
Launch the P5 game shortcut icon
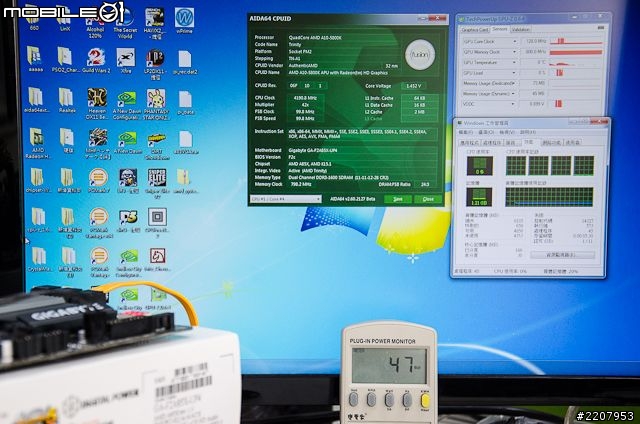click(128, 218)
